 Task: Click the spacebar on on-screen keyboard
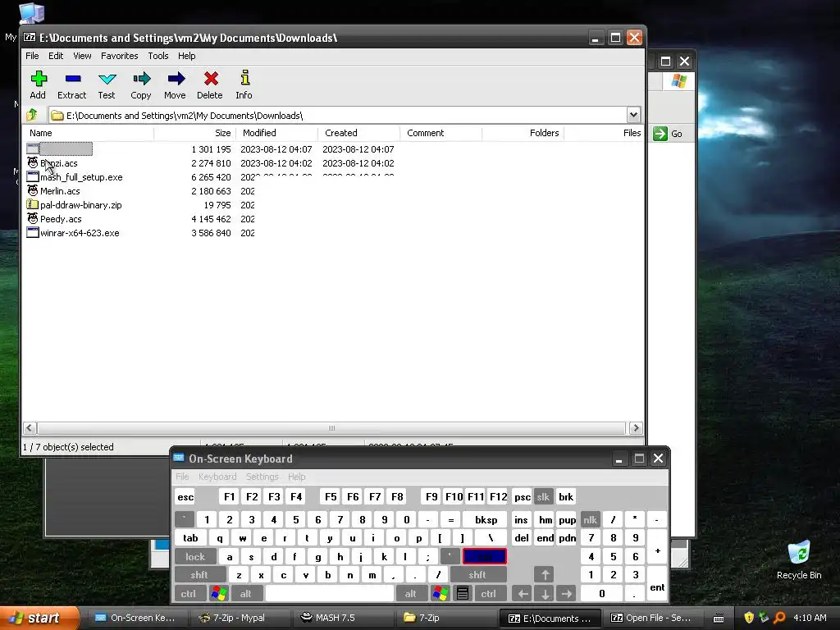coord(330,594)
